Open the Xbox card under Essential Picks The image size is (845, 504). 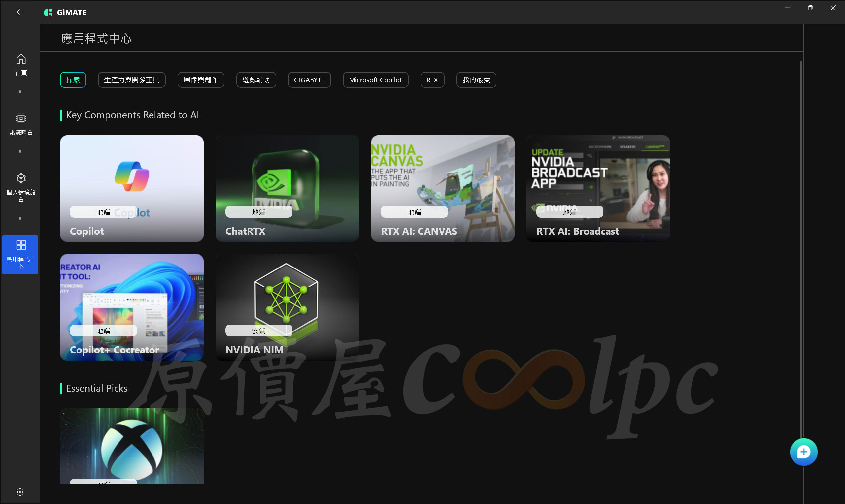[132, 446]
